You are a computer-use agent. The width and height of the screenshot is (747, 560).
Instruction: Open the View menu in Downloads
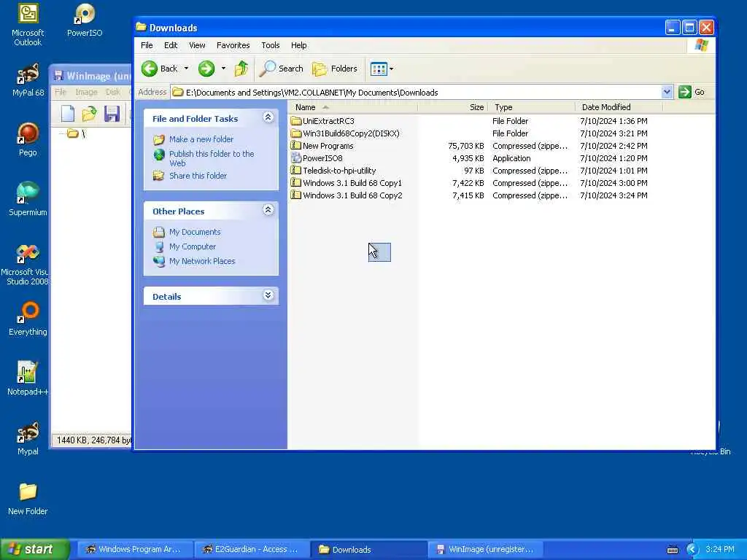pos(197,45)
